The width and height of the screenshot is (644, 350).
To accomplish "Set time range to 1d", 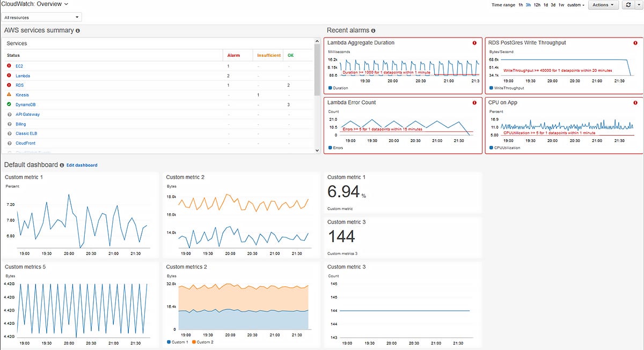I will click(545, 5).
